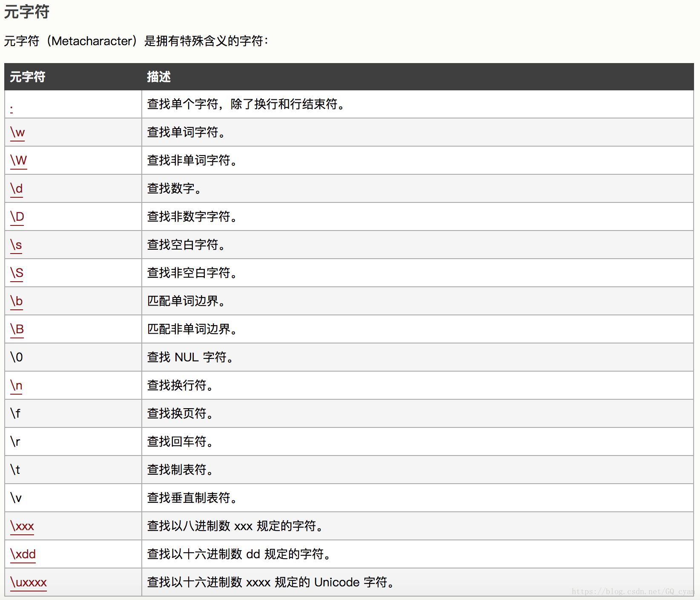Screen dimensions: 700x600
Task: Click the Metacharacter intro sentence
Action: coord(136,41)
